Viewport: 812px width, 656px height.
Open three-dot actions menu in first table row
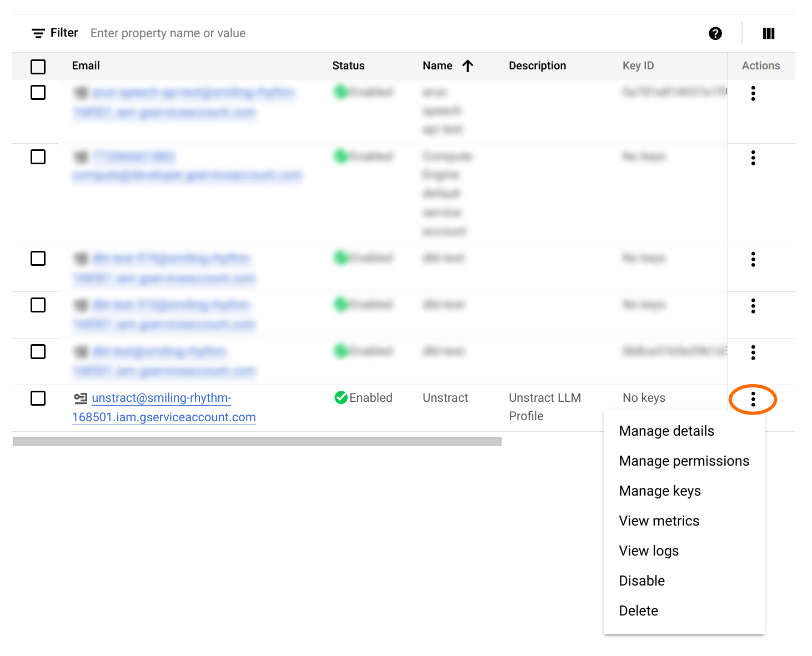pyautogui.click(x=753, y=93)
